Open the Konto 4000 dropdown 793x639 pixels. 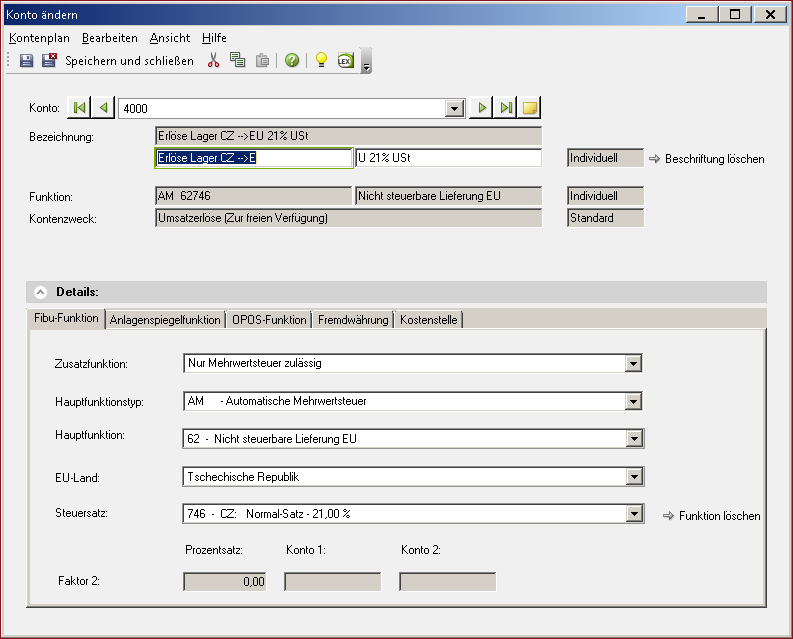pos(454,108)
